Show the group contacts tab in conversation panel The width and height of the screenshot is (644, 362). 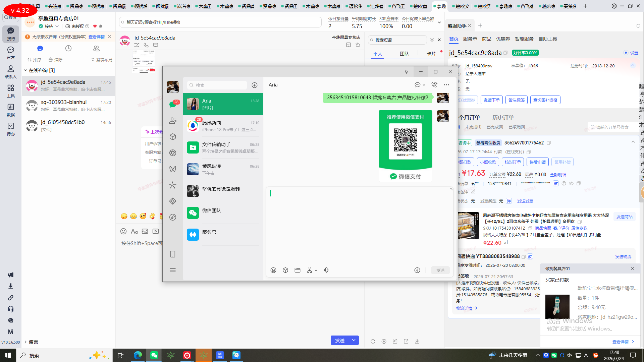click(x=97, y=48)
